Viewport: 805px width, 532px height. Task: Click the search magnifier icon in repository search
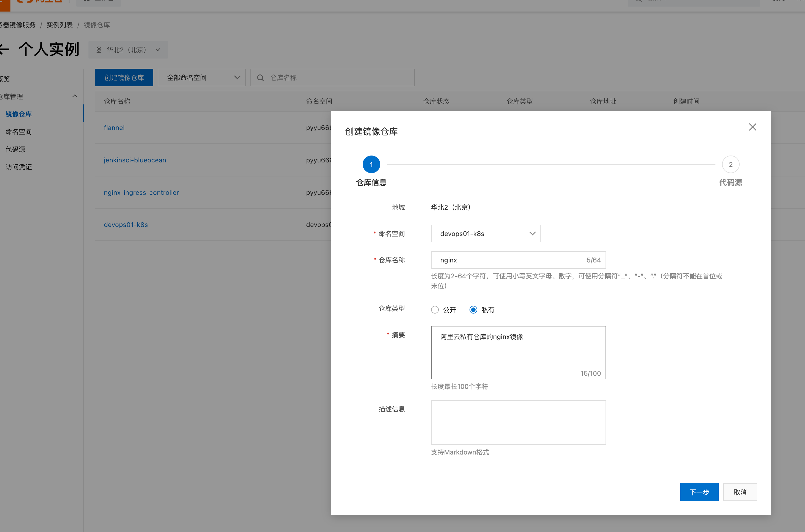click(x=260, y=78)
